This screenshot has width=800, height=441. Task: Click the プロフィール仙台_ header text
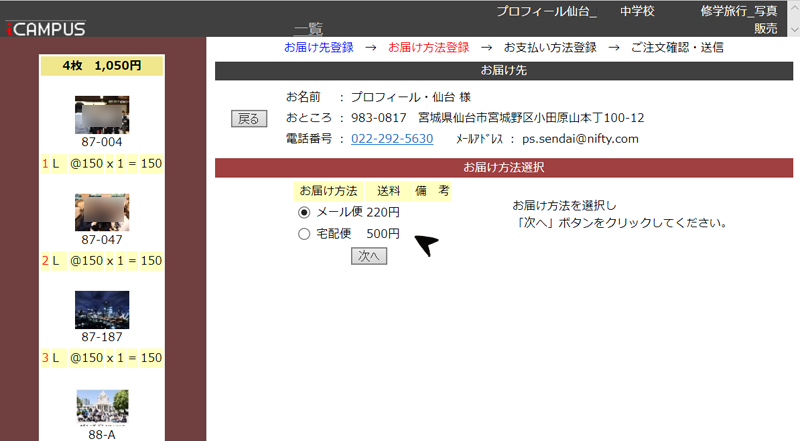coord(546,12)
